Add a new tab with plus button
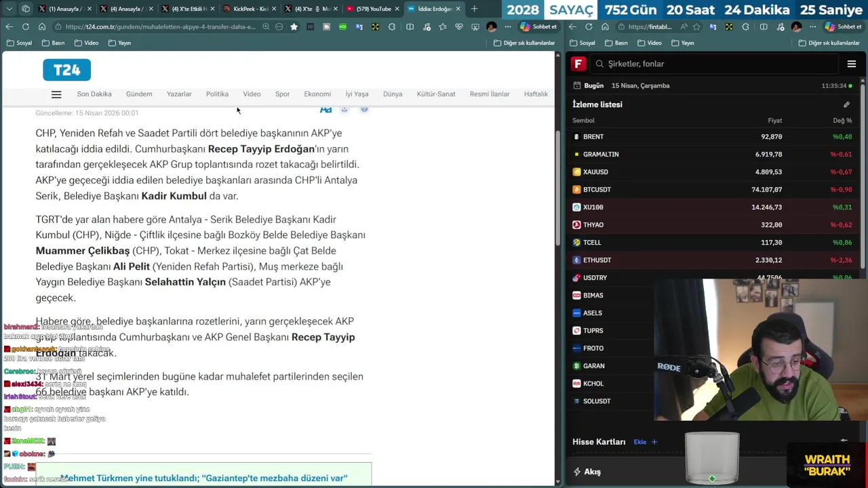The height and width of the screenshot is (488, 868). (x=474, y=9)
